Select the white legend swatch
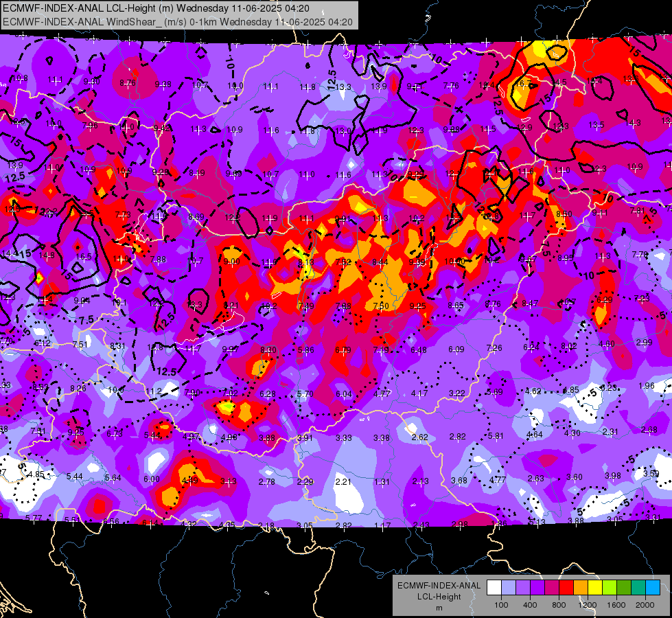Viewport: 672px width, 618px height. 494,588
